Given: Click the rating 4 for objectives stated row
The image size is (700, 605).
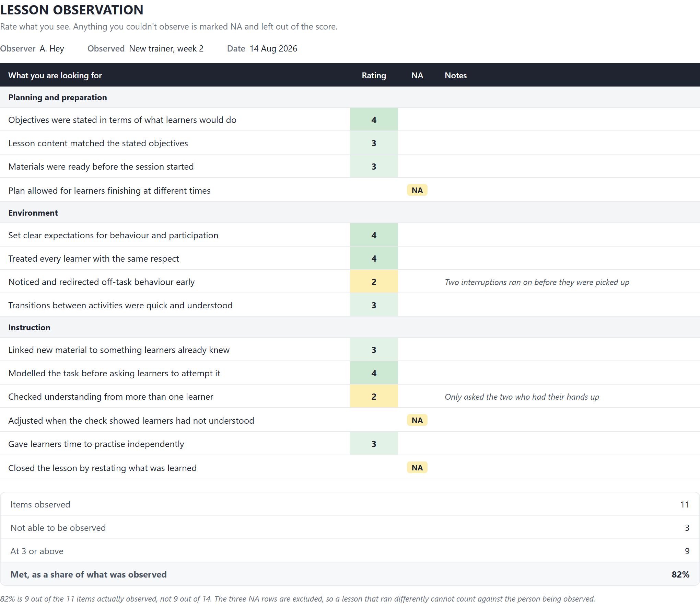Looking at the screenshot, I should click(374, 119).
